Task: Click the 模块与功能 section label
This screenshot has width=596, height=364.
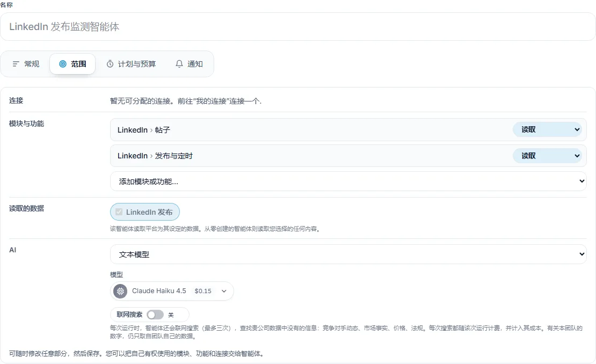Action: click(x=27, y=123)
